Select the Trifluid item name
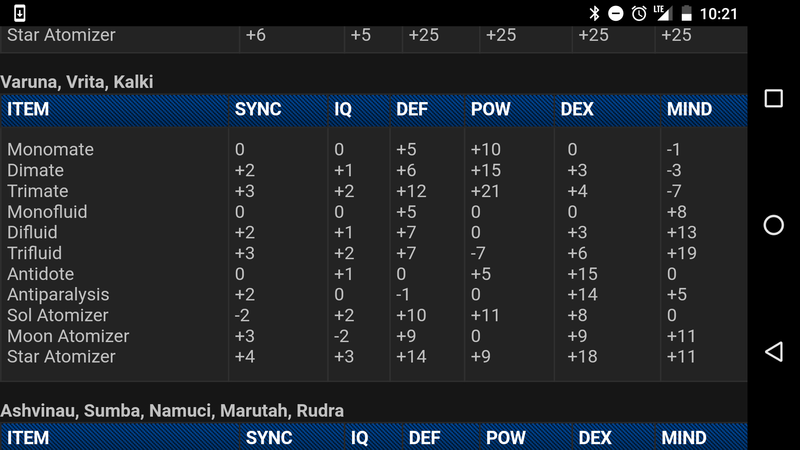800x450 pixels. pyautogui.click(x=34, y=253)
